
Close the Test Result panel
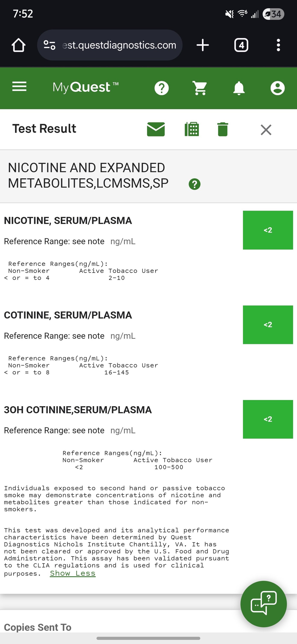(266, 130)
